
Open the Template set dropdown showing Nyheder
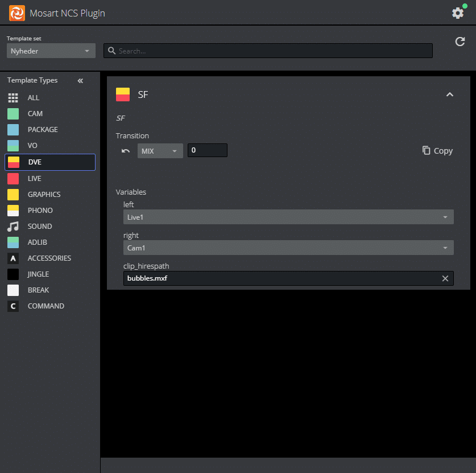pos(50,50)
